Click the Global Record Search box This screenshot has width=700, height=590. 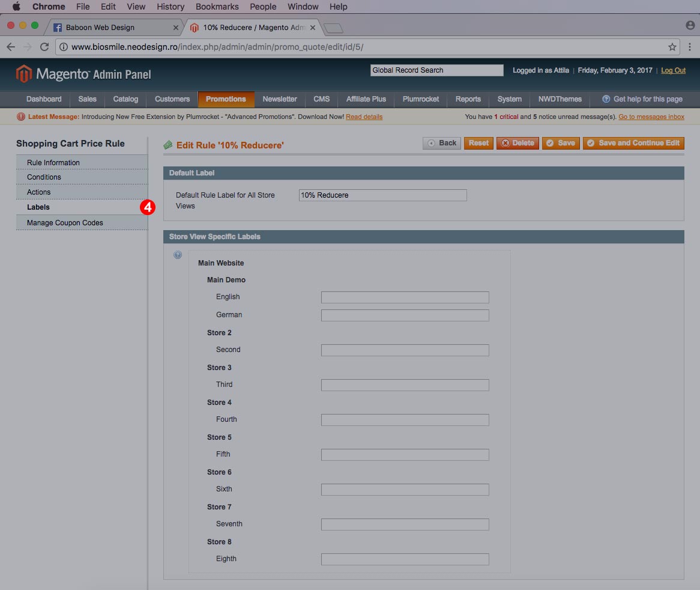(436, 70)
